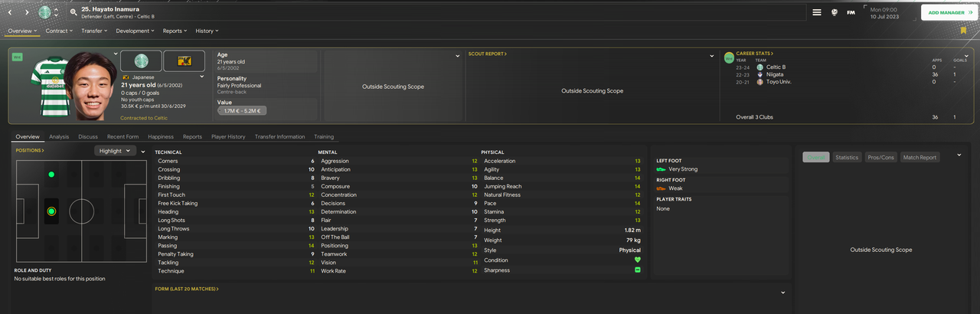
Task: Open the Transfer dropdown menu
Action: [x=95, y=31]
